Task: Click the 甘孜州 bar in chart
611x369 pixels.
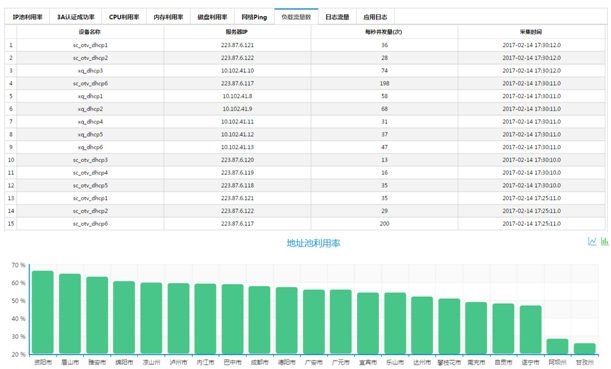Action: (x=585, y=348)
